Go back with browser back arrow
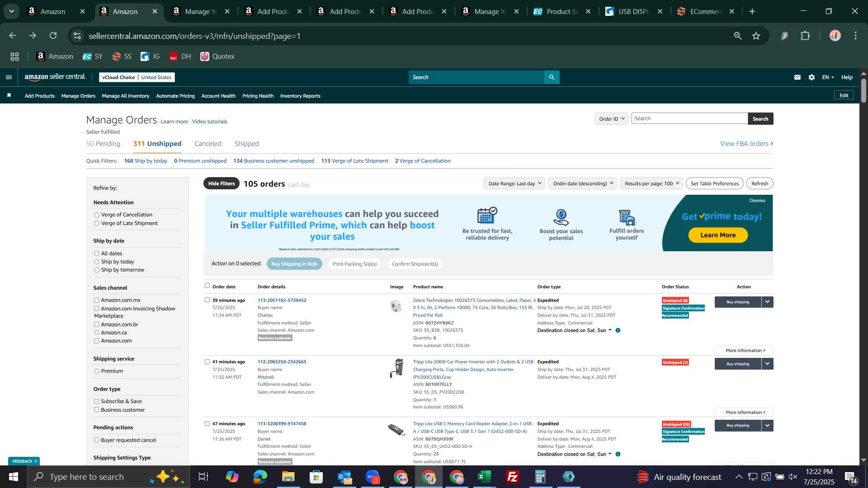The image size is (868, 488). coord(12,36)
